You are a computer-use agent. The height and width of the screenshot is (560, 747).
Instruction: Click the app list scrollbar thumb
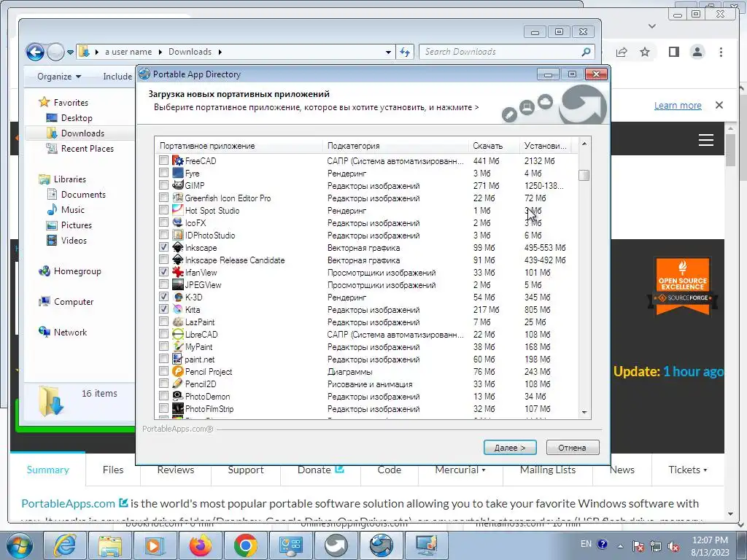(584, 175)
